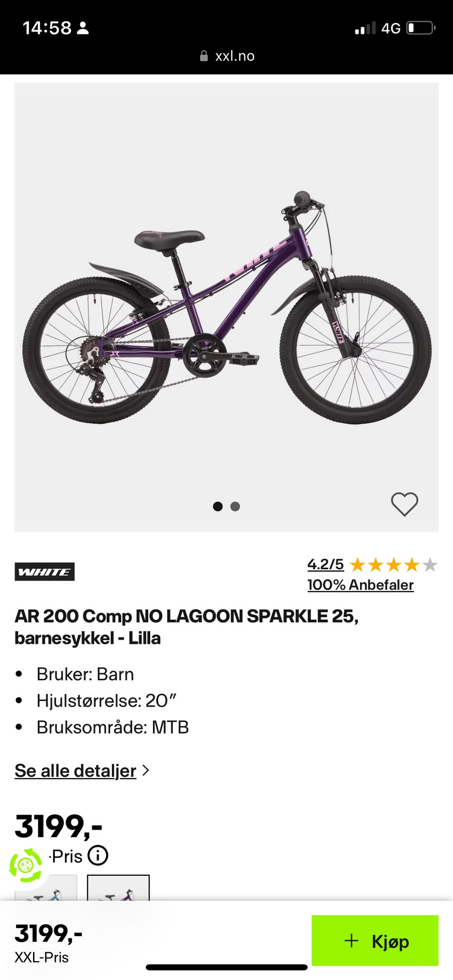The width and height of the screenshot is (453, 980).
Task: Tap the green Kjøp buy button
Action: click(375, 940)
